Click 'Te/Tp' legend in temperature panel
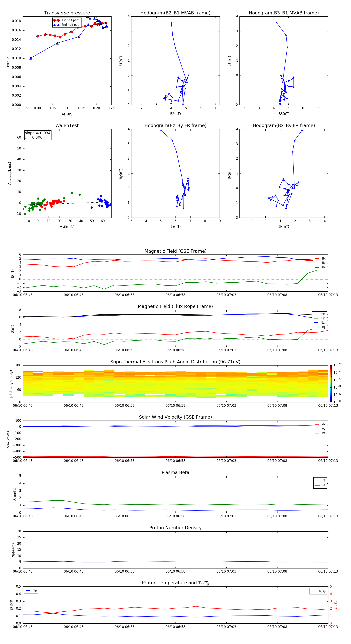Image resolution: width=351 pixels, height=644 pixels. tap(318, 591)
